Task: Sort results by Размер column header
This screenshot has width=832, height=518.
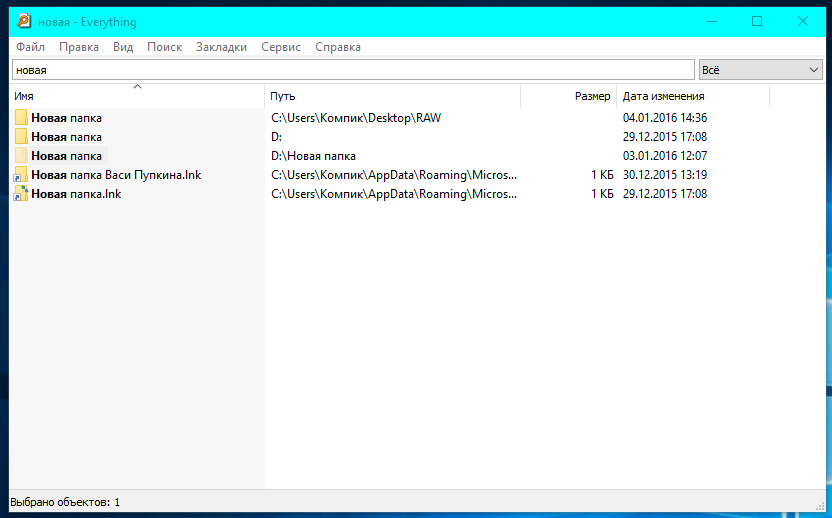Action: (569, 96)
